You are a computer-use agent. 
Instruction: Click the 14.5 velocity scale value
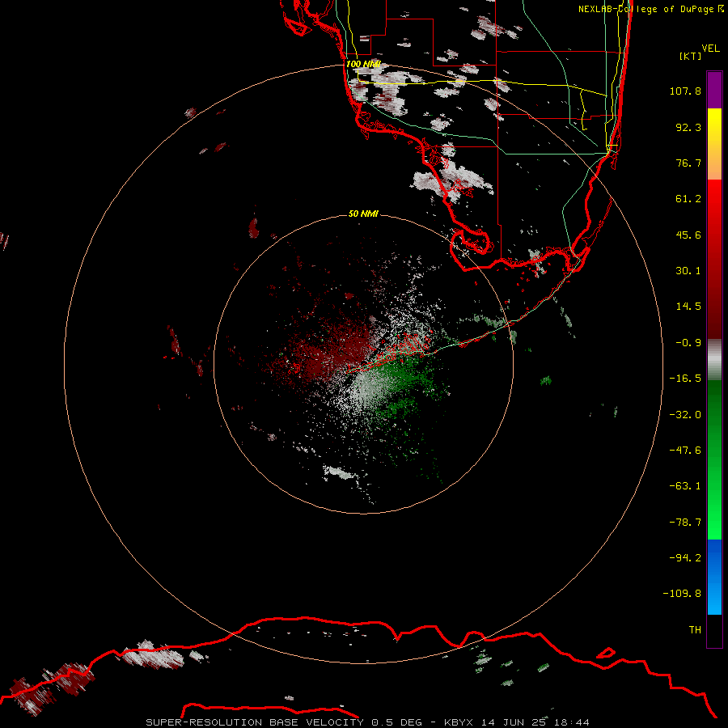[688, 307]
